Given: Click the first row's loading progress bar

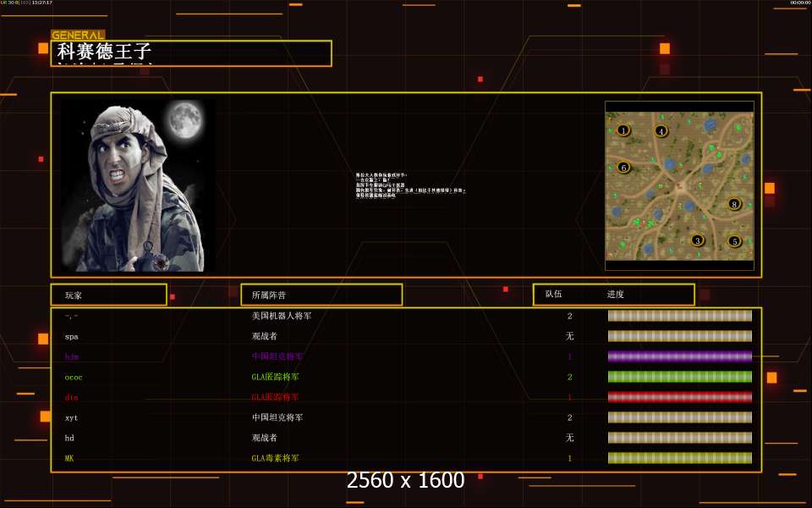Looking at the screenshot, I should (680, 316).
